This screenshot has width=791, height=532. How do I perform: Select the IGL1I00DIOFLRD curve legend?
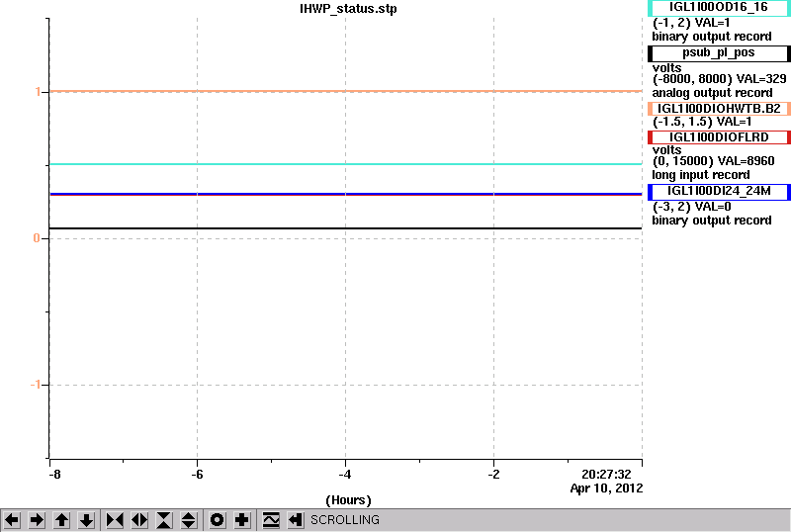point(719,137)
